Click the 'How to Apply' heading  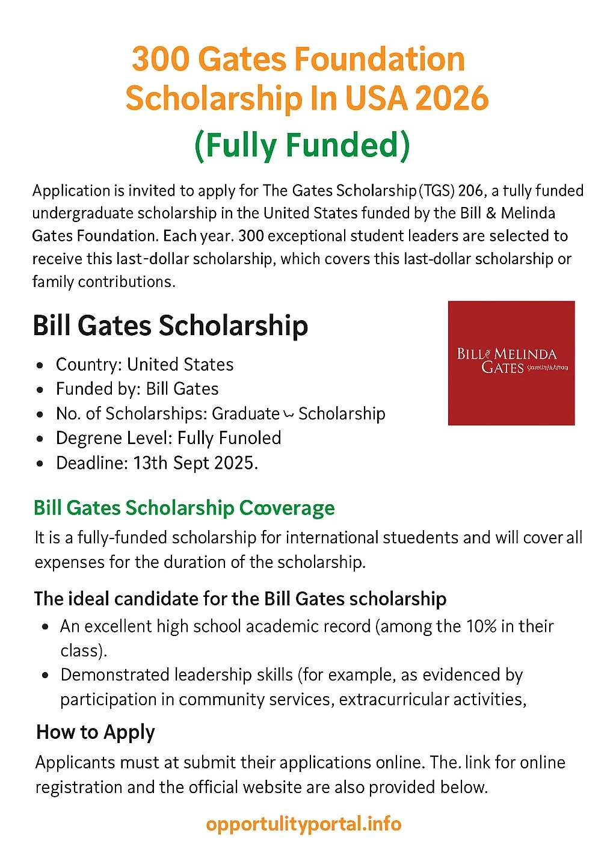pos(96,732)
